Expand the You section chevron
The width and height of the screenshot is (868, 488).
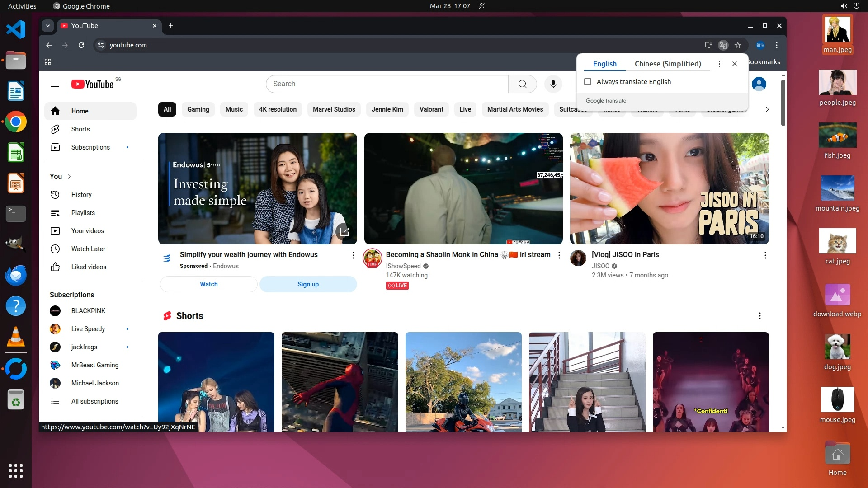tap(69, 177)
